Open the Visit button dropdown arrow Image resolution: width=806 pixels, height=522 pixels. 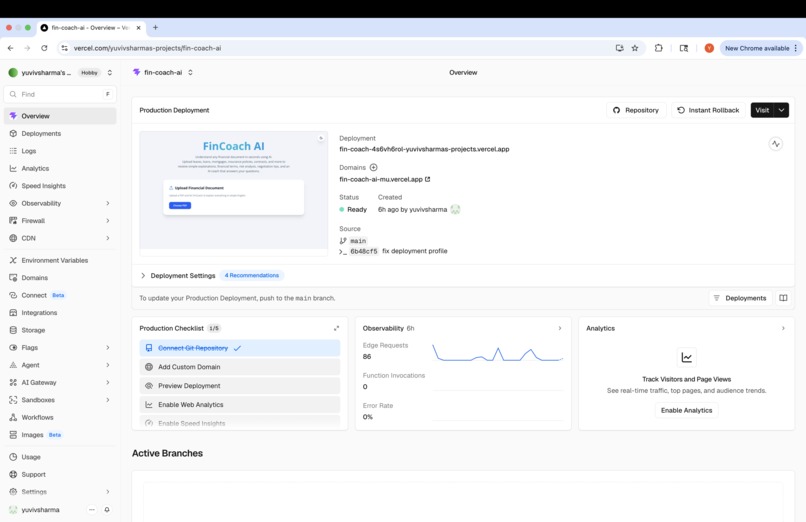pyautogui.click(x=781, y=110)
